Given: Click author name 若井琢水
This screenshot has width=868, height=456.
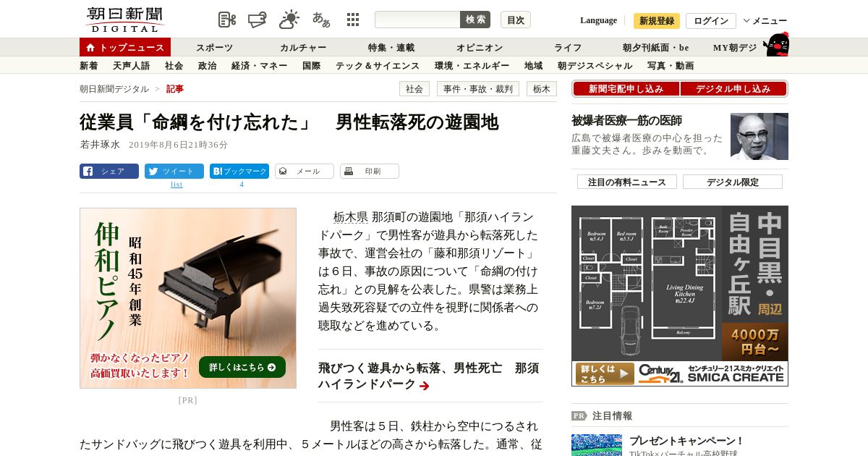Looking at the screenshot, I should coord(100,145).
